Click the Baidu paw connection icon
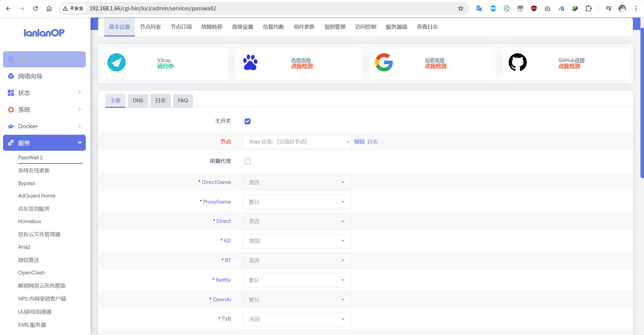This screenshot has width=644, height=335. coord(250,62)
